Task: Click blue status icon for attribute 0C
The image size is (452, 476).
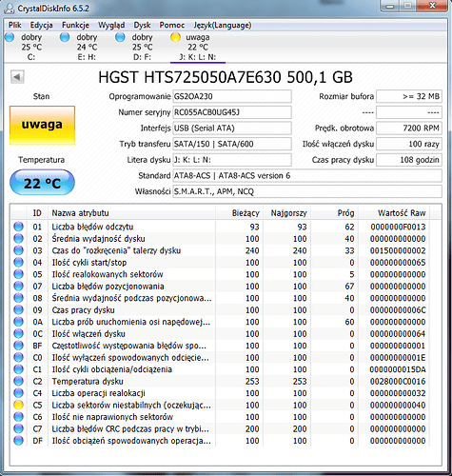Action: (18, 333)
